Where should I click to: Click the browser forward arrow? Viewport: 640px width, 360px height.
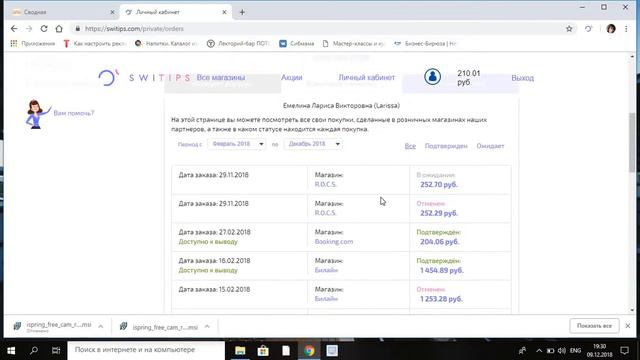click(29, 29)
